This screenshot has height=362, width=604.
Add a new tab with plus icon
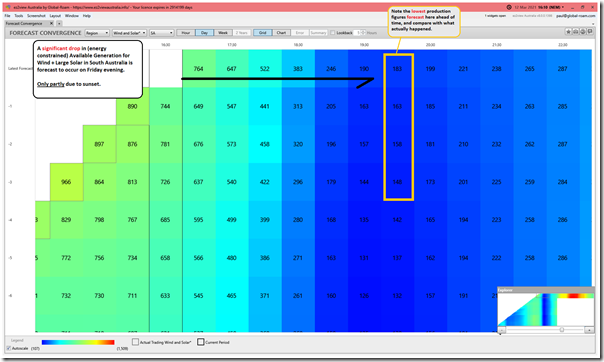coord(59,24)
